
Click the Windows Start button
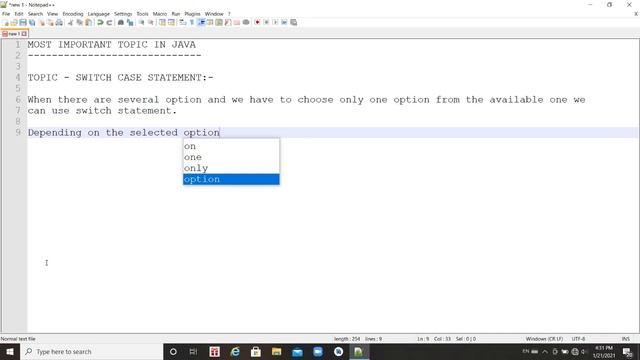pos(10,351)
